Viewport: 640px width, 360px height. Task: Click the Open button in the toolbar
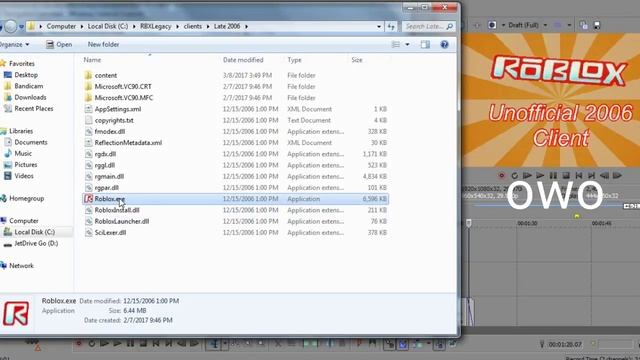click(59, 44)
